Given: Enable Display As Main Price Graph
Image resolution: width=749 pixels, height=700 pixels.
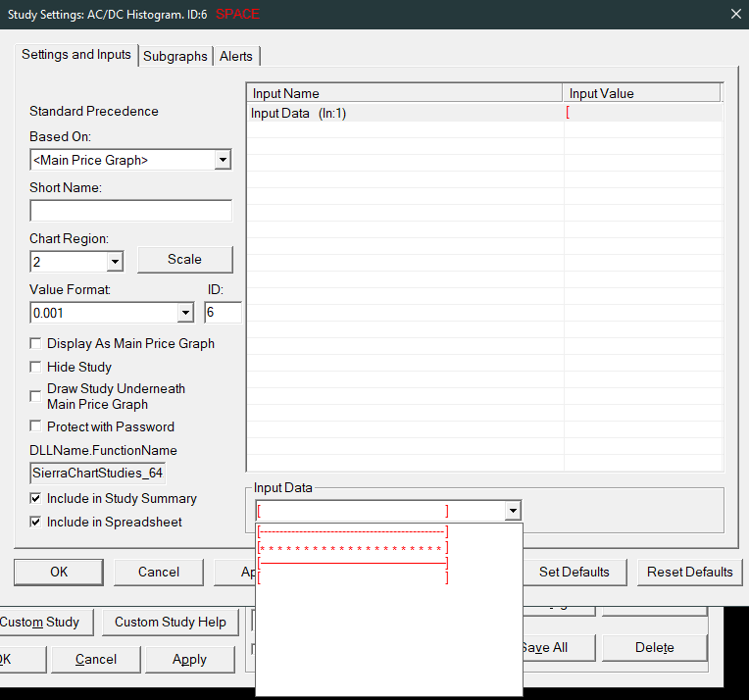Looking at the screenshot, I should pyautogui.click(x=36, y=344).
